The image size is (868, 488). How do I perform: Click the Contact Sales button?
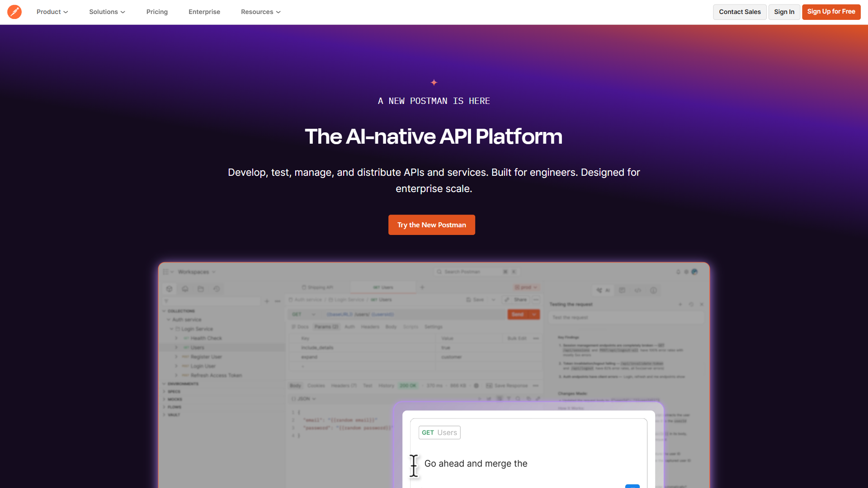(x=740, y=12)
